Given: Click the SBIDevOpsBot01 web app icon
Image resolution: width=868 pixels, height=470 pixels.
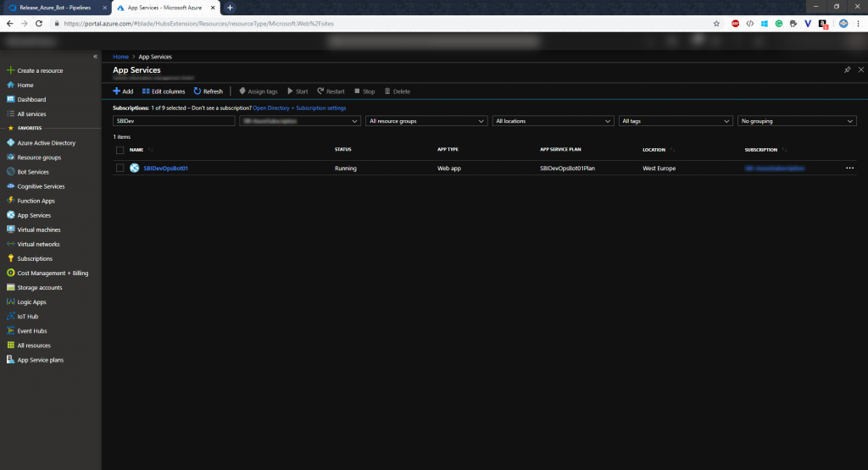Looking at the screenshot, I should pyautogui.click(x=135, y=168).
